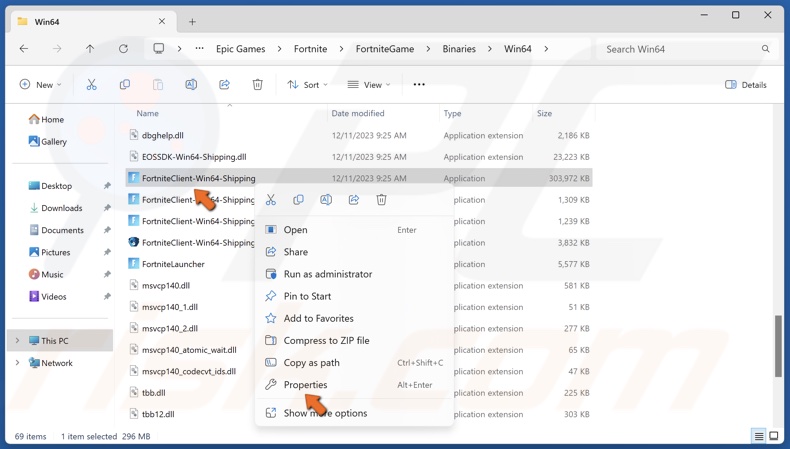This screenshot has height=449, width=790.
Task: Click Rename icon in the context menu
Action: 326,200
